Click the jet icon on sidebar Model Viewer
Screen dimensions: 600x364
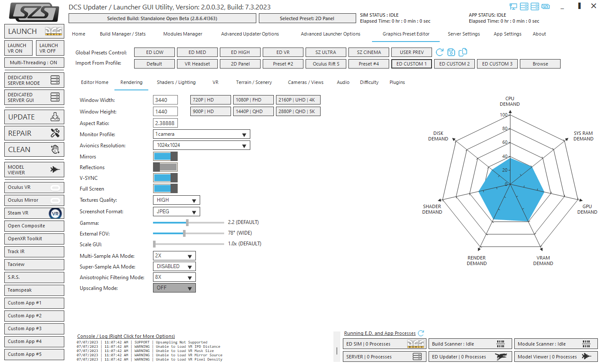(x=55, y=170)
